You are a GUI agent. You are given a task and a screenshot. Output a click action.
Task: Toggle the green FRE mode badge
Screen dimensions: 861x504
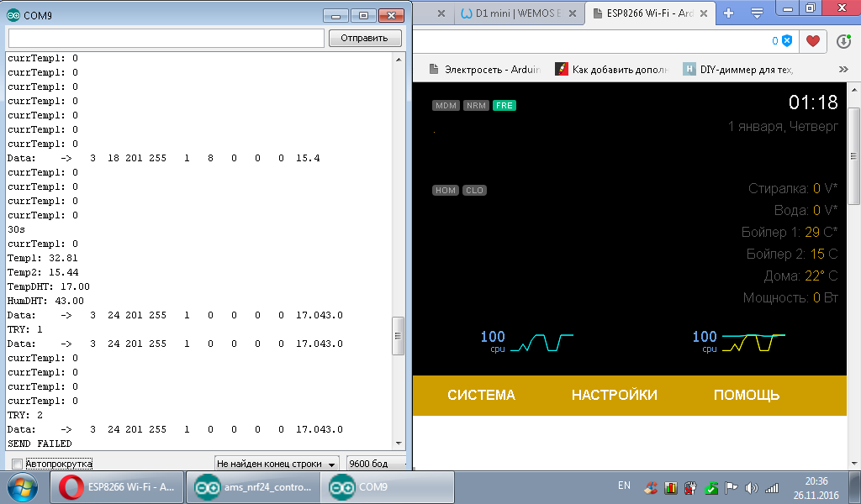504,105
